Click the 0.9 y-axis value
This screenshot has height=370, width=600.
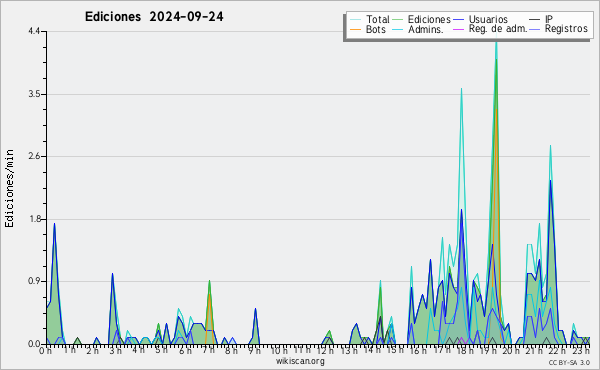[34, 282]
